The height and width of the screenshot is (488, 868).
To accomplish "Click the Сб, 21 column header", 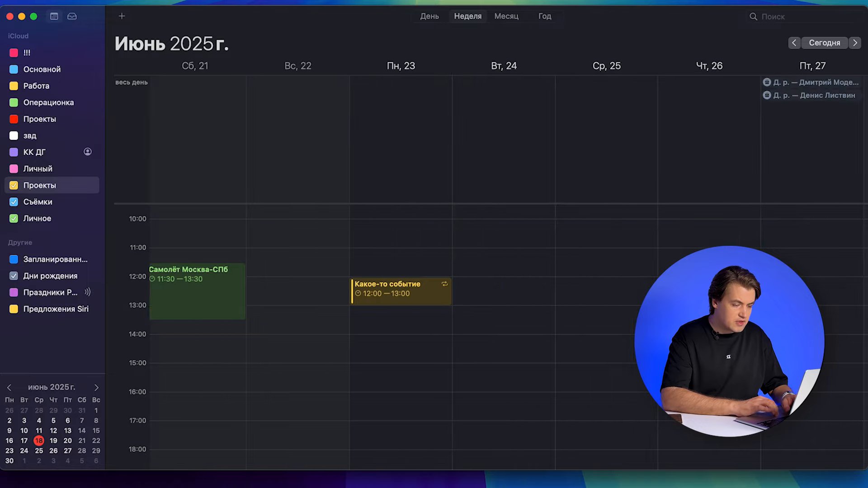I will click(195, 66).
